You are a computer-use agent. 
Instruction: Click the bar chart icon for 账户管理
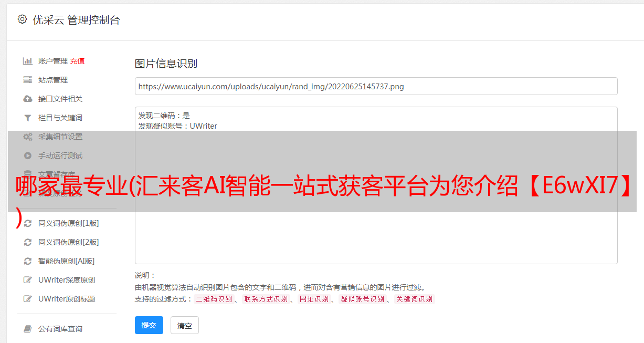(x=28, y=61)
